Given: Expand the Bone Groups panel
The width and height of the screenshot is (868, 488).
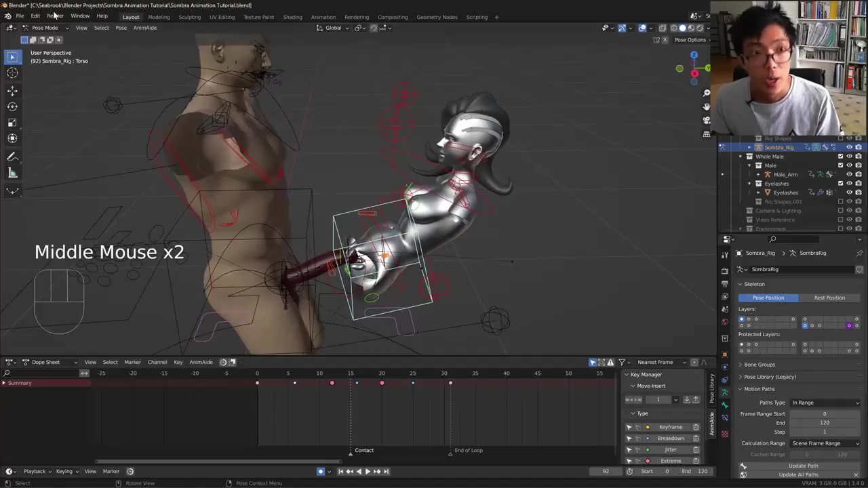Looking at the screenshot, I should (x=759, y=365).
